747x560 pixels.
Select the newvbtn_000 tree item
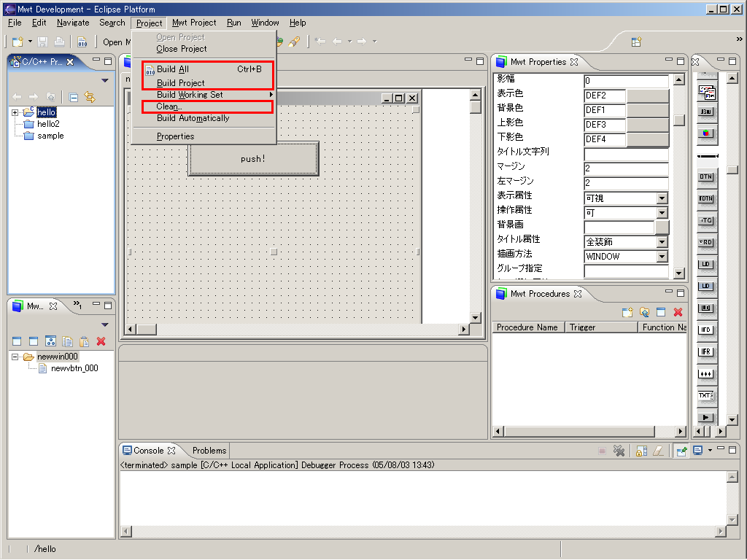tap(74, 368)
